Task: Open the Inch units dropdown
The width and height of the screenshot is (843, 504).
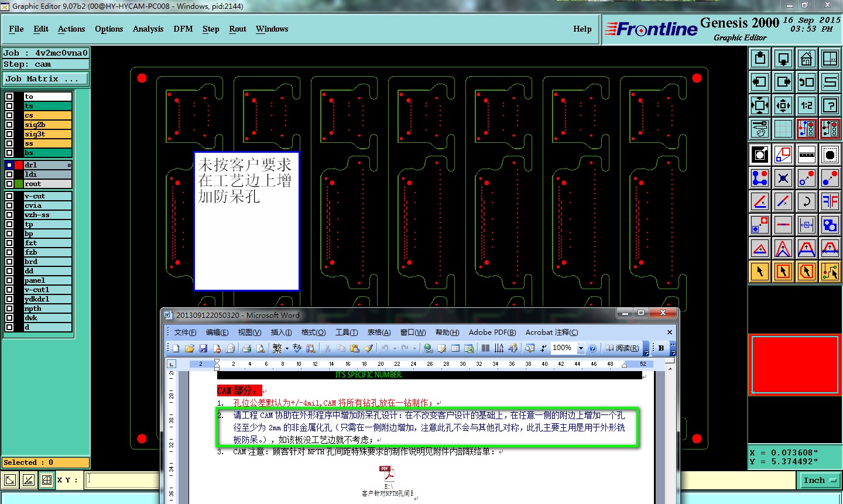Action: click(820, 480)
